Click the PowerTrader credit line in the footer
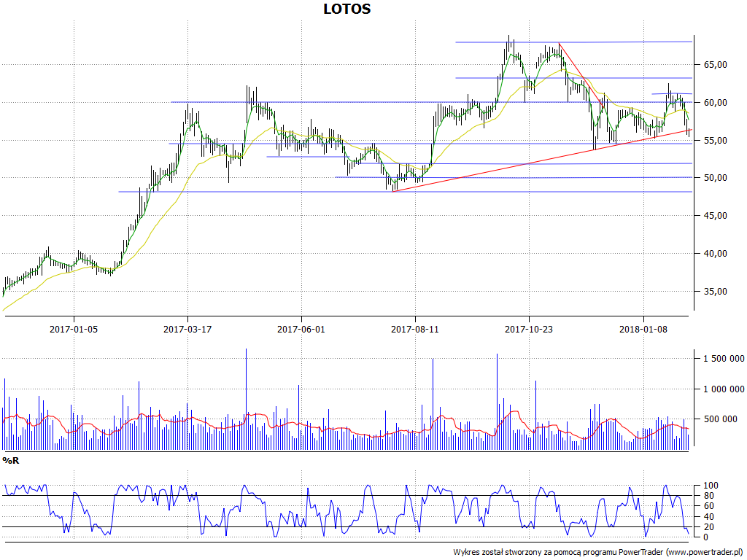Viewport: 747px width, 560px height. [x=598, y=552]
